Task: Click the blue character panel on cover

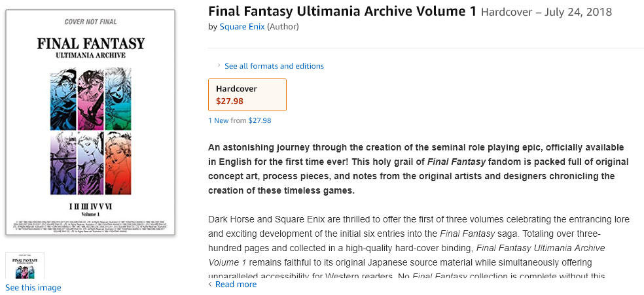Action: (63, 95)
